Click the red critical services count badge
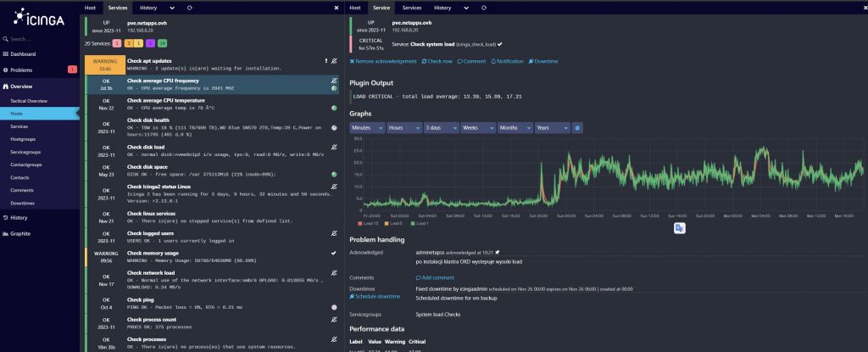 click(116, 42)
